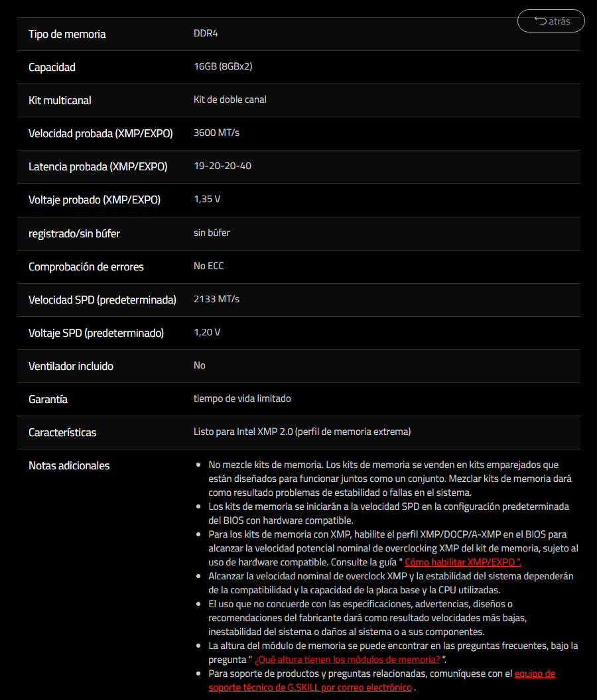Click the "Kit de doble canal" value
Screen dimensions: 597x700
230,99
